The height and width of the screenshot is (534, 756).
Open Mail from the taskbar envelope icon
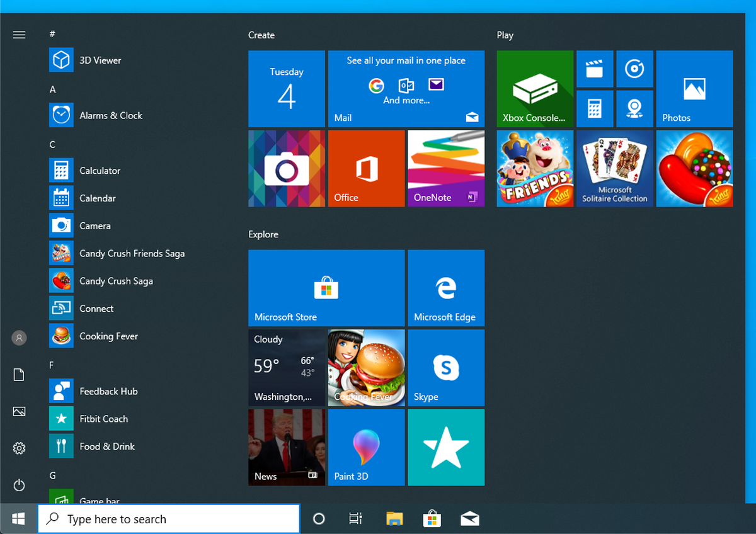pyautogui.click(x=470, y=518)
